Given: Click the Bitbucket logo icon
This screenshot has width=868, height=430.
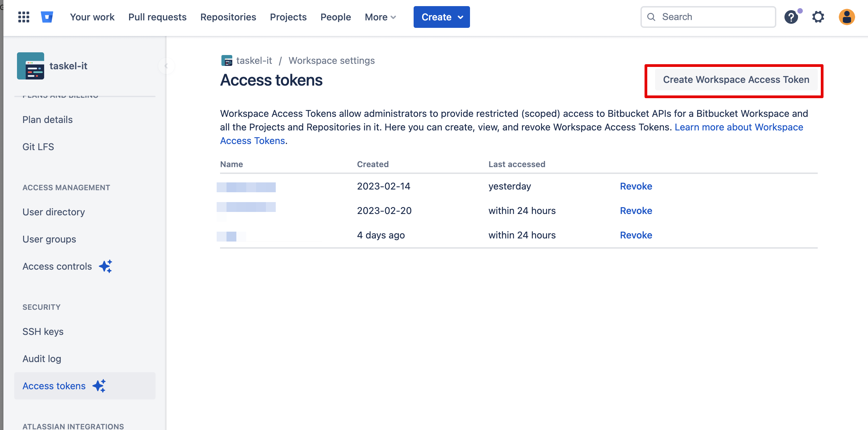Looking at the screenshot, I should tap(47, 17).
